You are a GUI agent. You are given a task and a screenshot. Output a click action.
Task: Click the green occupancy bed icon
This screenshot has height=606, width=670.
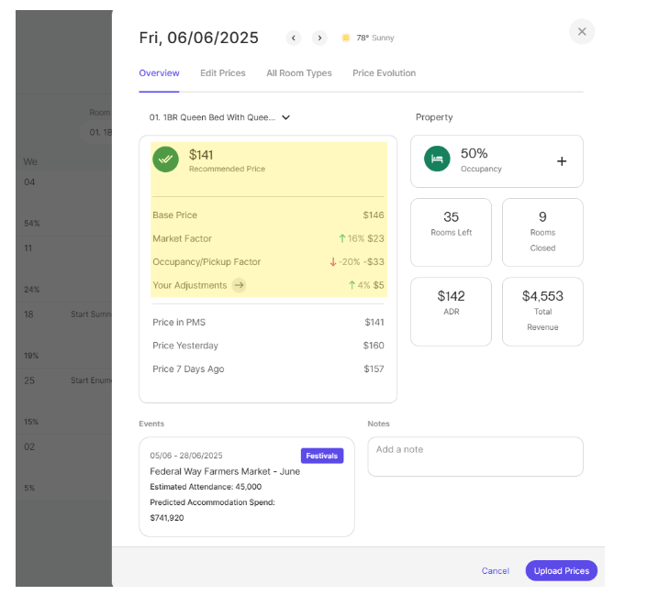click(437, 160)
